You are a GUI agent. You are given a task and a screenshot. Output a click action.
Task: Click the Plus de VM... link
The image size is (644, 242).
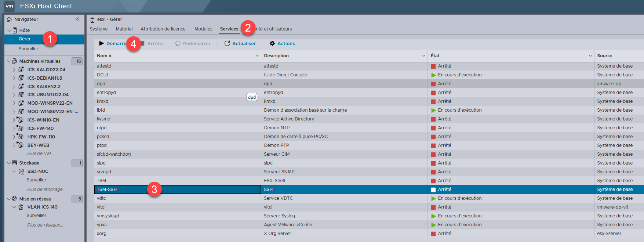40,153
